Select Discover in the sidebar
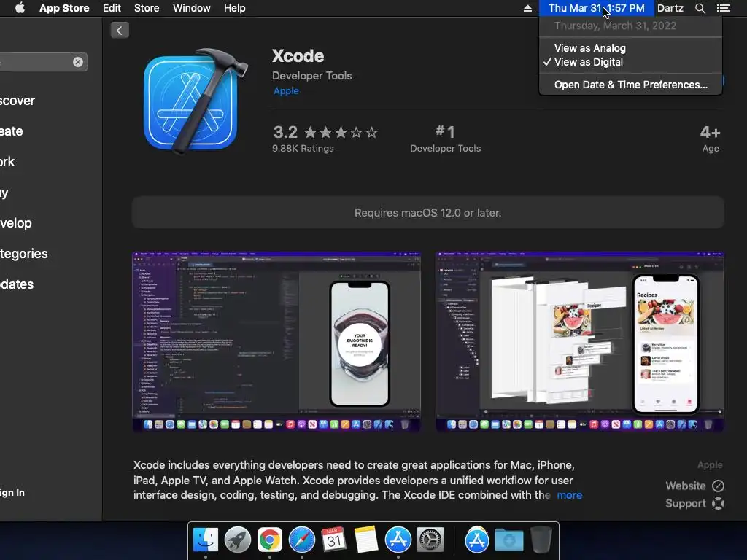The height and width of the screenshot is (560, 747). [18, 101]
